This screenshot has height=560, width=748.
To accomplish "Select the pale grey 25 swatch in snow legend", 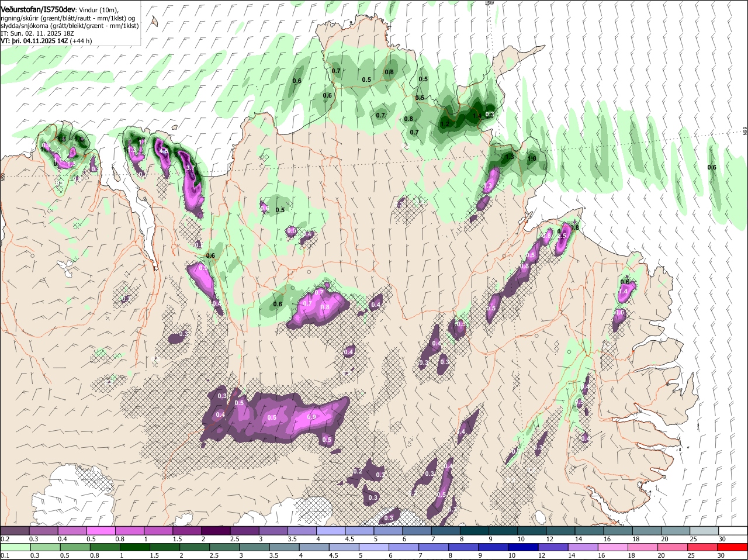I will click(x=705, y=531).
